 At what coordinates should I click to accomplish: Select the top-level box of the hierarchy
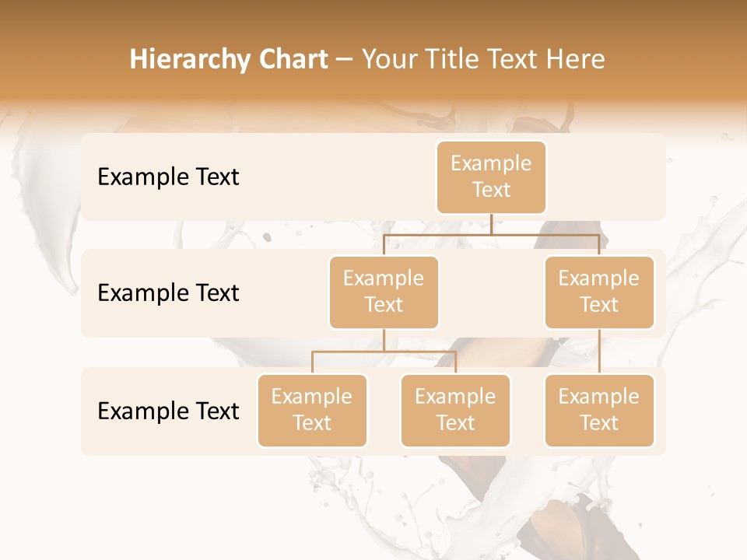tap(491, 177)
